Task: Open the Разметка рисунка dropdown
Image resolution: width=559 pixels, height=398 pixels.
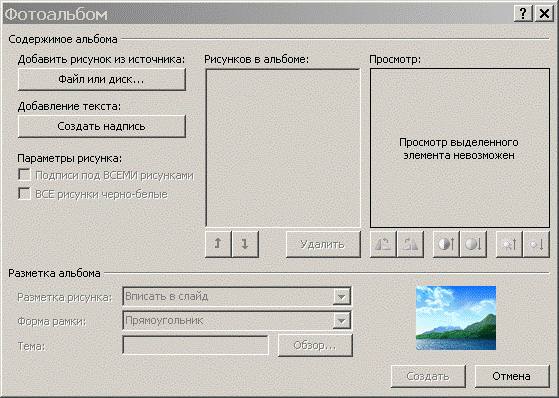Action: click(341, 296)
